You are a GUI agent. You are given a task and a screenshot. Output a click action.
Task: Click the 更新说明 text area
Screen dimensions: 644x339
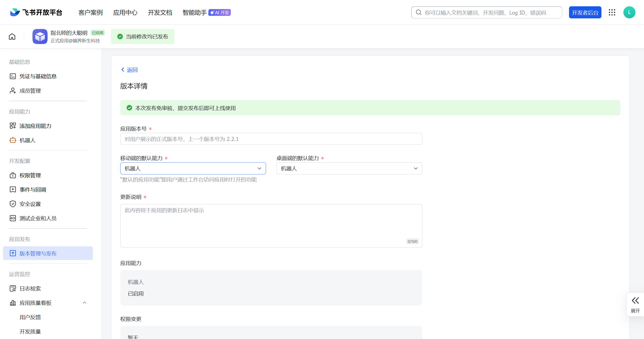(271, 225)
